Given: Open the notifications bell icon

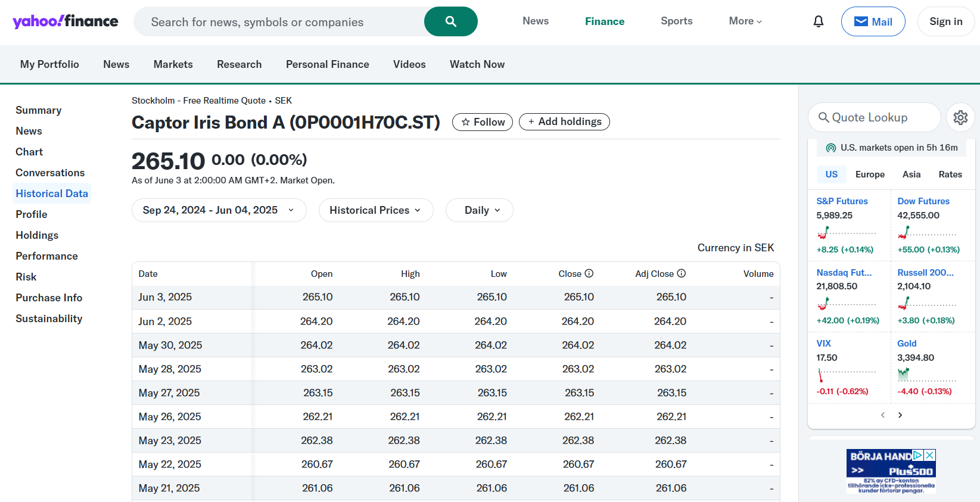Looking at the screenshot, I should click(x=818, y=21).
